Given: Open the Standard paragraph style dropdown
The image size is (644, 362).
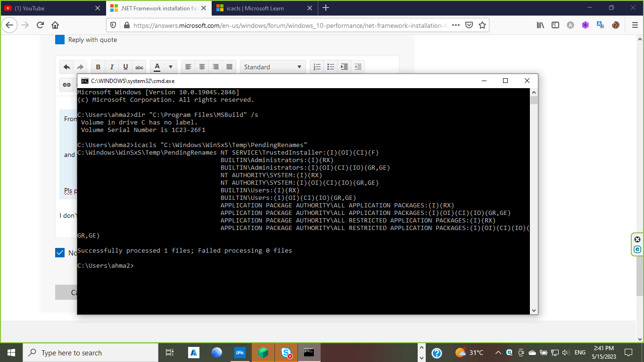Looking at the screenshot, I should click(x=272, y=67).
